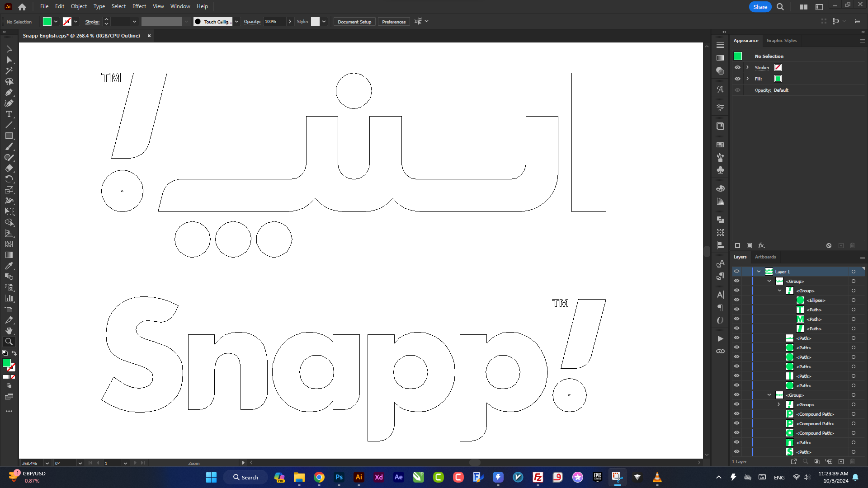The width and height of the screenshot is (868, 488).
Task: Click the green Fill color swatch
Action: pos(778,78)
